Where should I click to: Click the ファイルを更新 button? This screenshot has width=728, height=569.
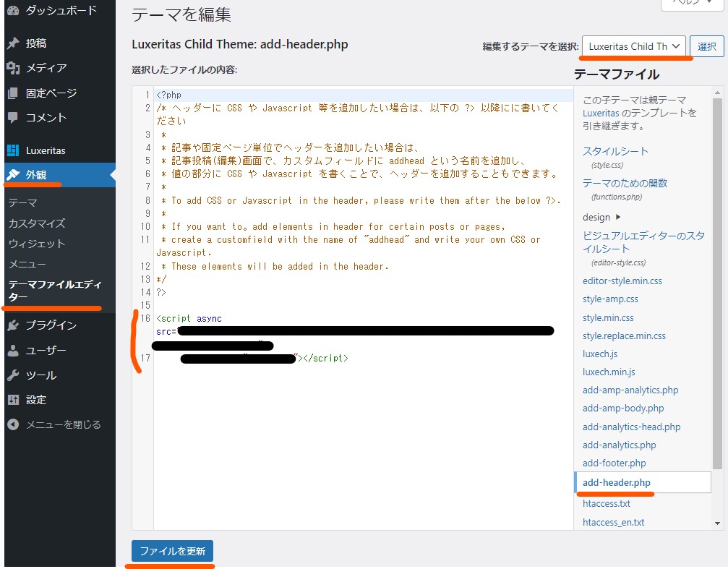tap(172, 551)
